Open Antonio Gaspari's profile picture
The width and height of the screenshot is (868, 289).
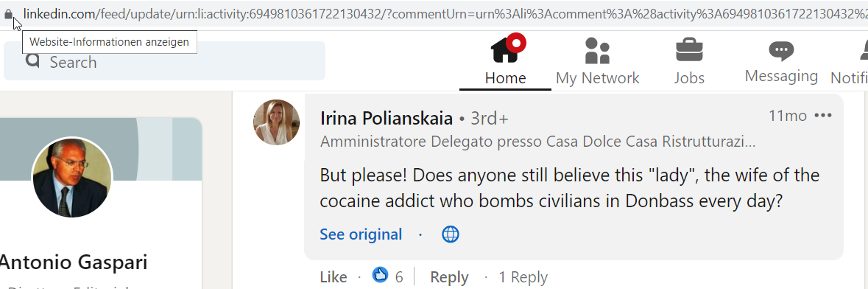click(72, 178)
